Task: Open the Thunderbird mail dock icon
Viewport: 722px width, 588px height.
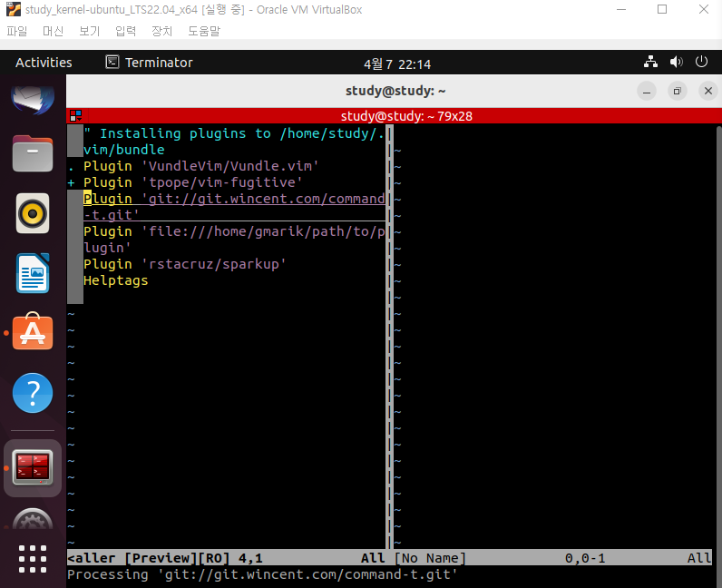Action: pyautogui.click(x=33, y=98)
